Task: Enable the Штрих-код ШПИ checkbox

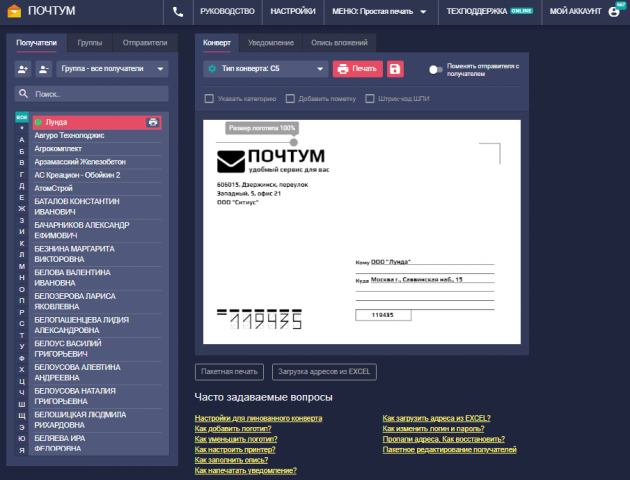Action: [370, 98]
